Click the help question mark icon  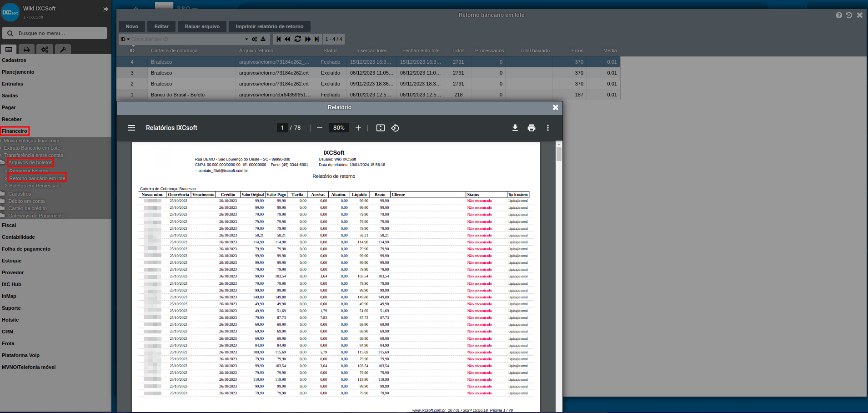point(839,15)
